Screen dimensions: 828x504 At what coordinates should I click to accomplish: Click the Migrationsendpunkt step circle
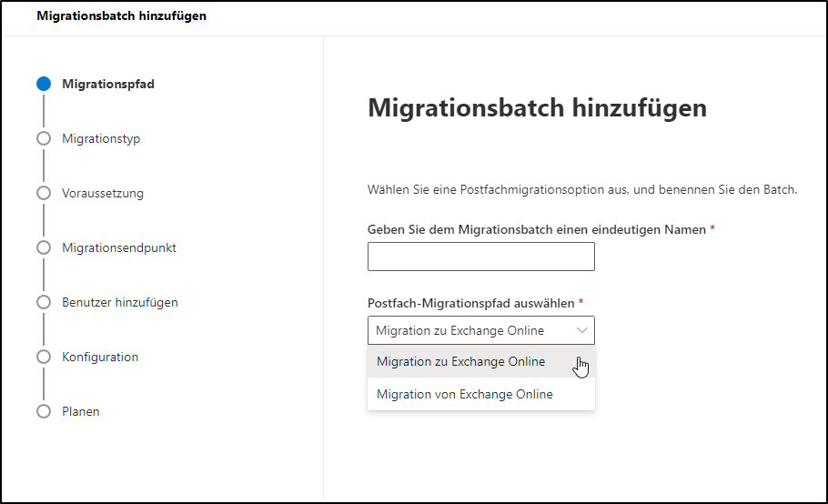pyautogui.click(x=43, y=247)
